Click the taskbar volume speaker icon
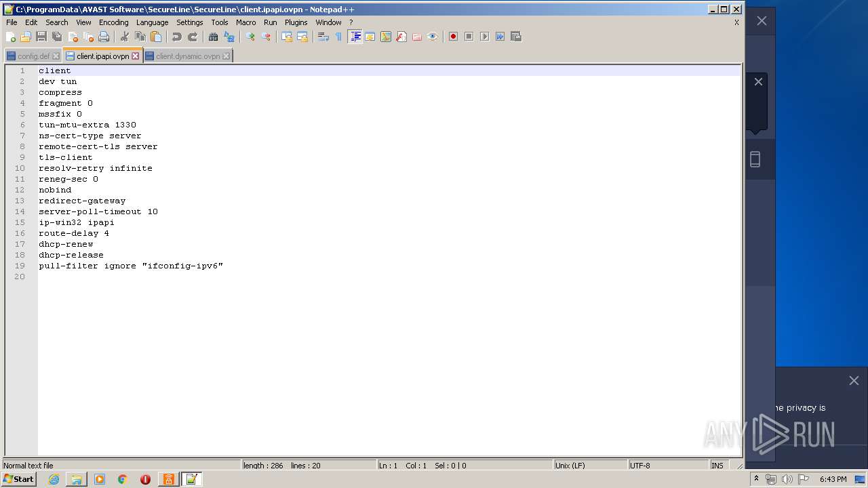This screenshot has height=488, width=868. 787,479
